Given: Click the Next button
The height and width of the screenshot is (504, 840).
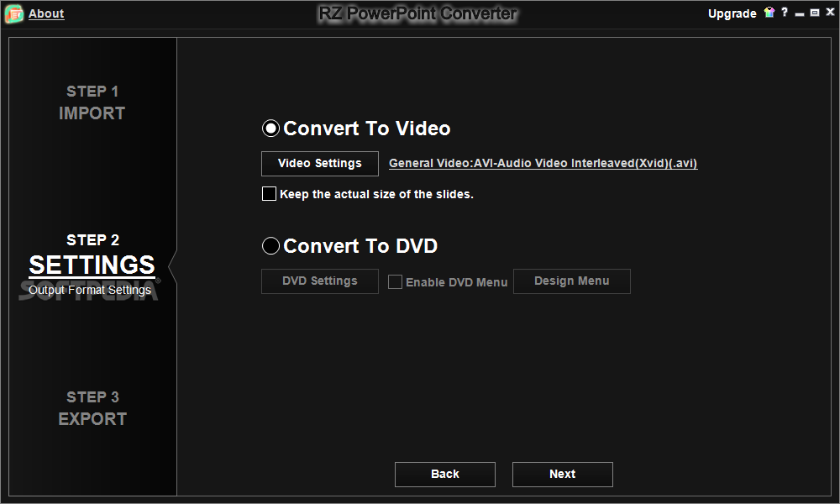Looking at the screenshot, I should click(563, 474).
